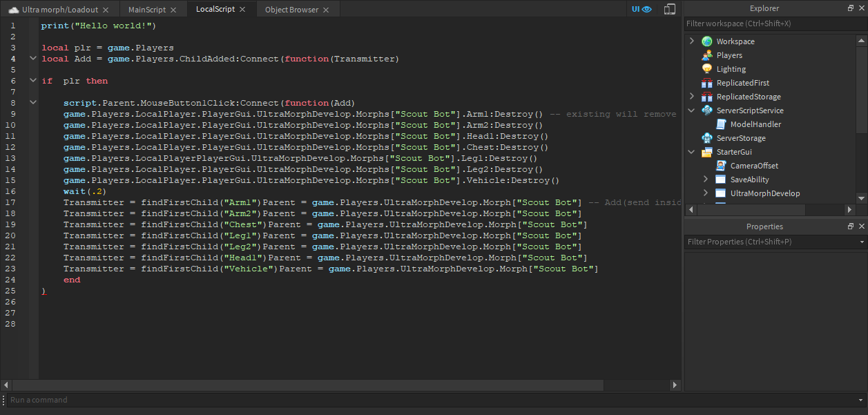The width and height of the screenshot is (868, 415).
Task: Click the Players icon in Explorer
Action: [706, 55]
